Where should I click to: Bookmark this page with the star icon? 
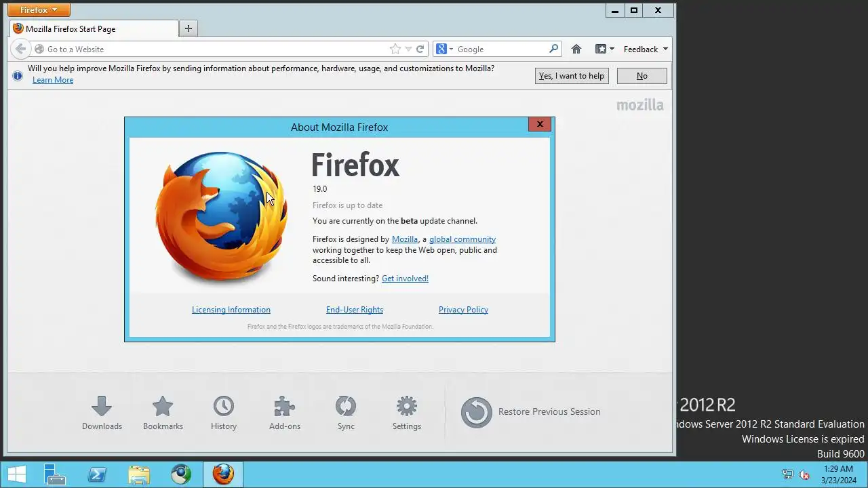[x=395, y=49]
